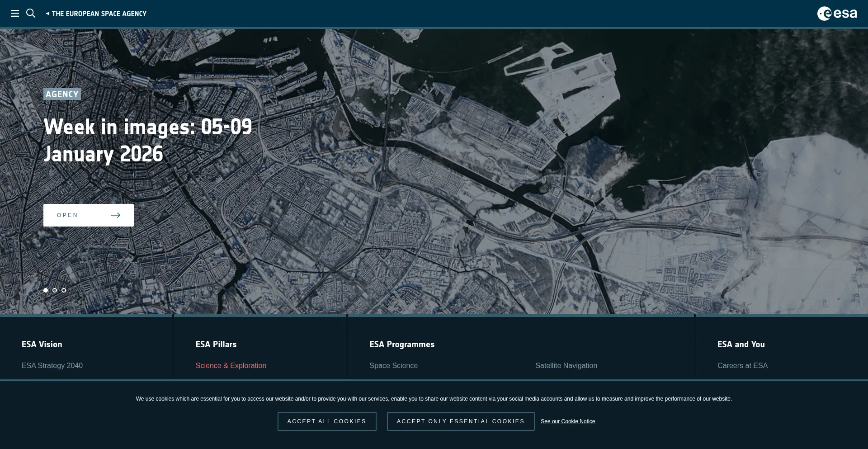Click the ESA logo at top right
Screen dimensions: 868x449
[x=837, y=14]
